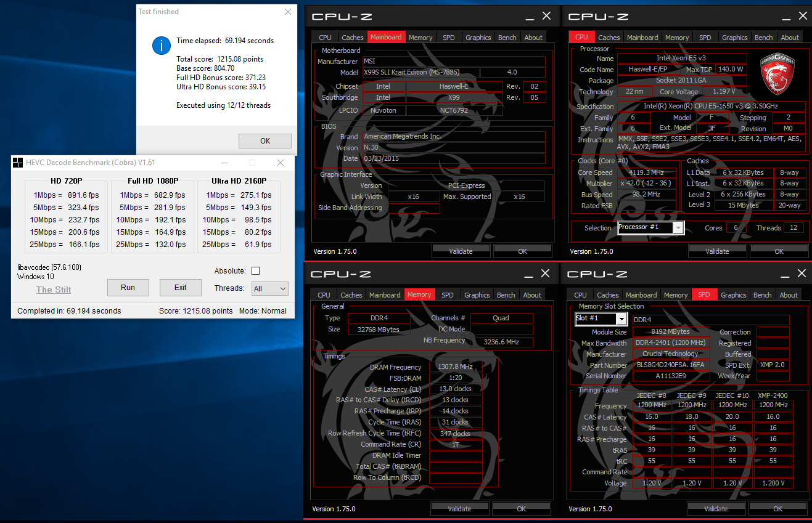Click the MSI Gaming G Series logo
This screenshot has height=523, width=812.
[777, 75]
